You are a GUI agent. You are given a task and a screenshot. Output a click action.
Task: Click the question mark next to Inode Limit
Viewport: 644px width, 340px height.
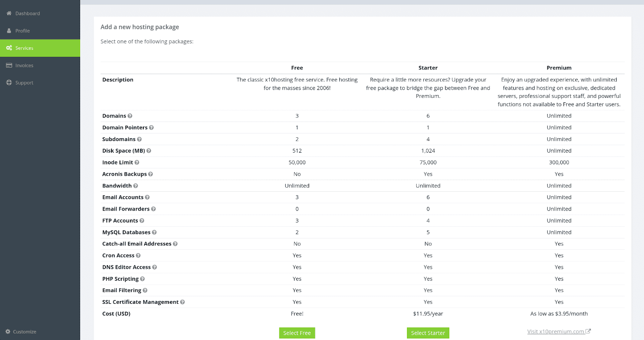point(136,162)
